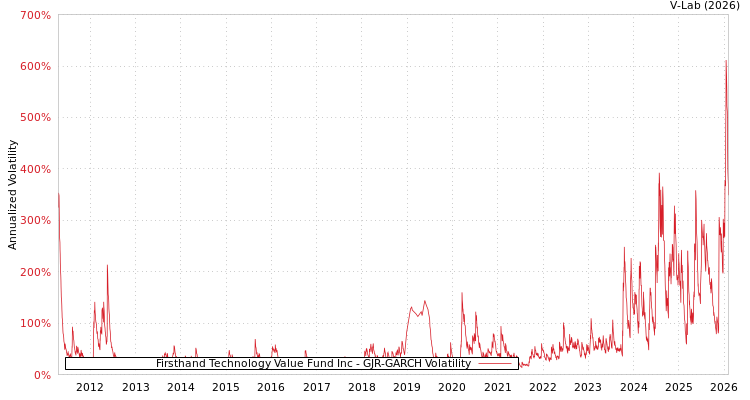The width and height of the screenshot is (750, 400).
Task: Select the 2015 x-axis year label
Action: 226,387
